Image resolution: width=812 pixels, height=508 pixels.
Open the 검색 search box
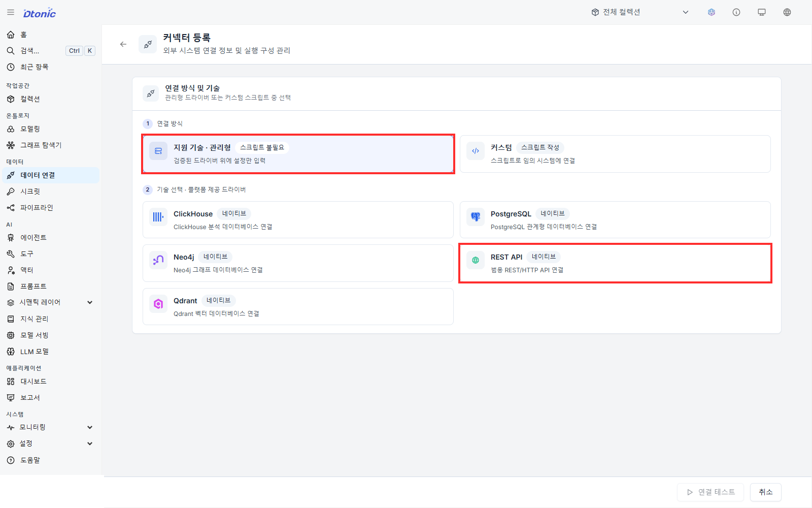pos(51,51)
